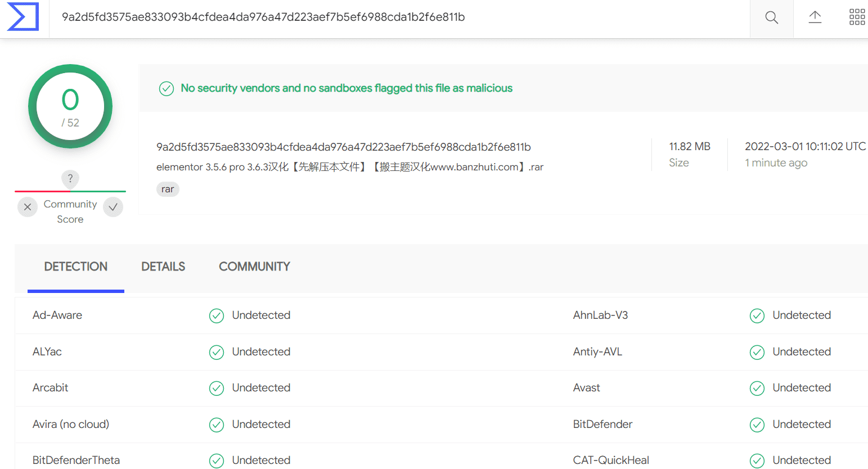
Task: Click the hash search input field
Action: click(x=399, y=17)
